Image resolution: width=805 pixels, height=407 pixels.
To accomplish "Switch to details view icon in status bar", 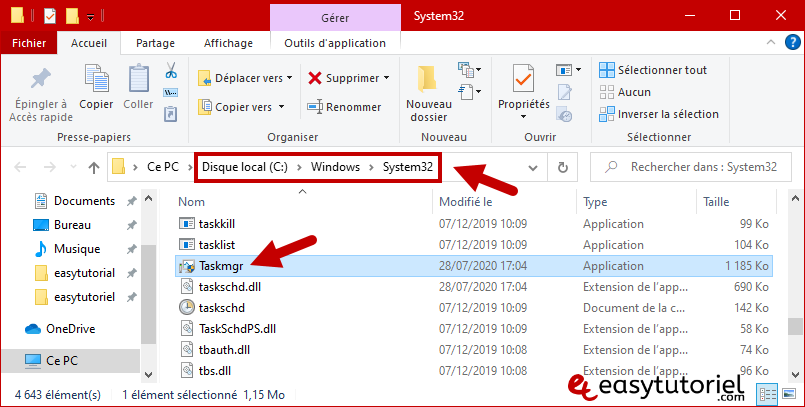I will tap(768, 394).
